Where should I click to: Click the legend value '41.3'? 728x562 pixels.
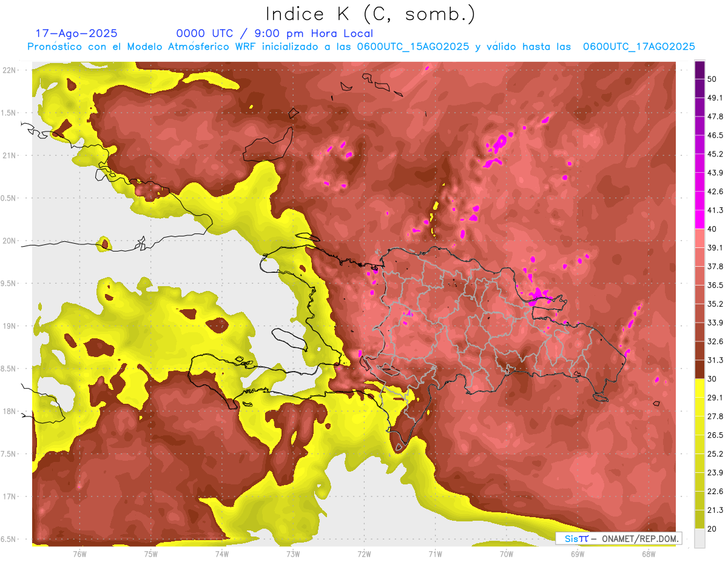(715, 210)
